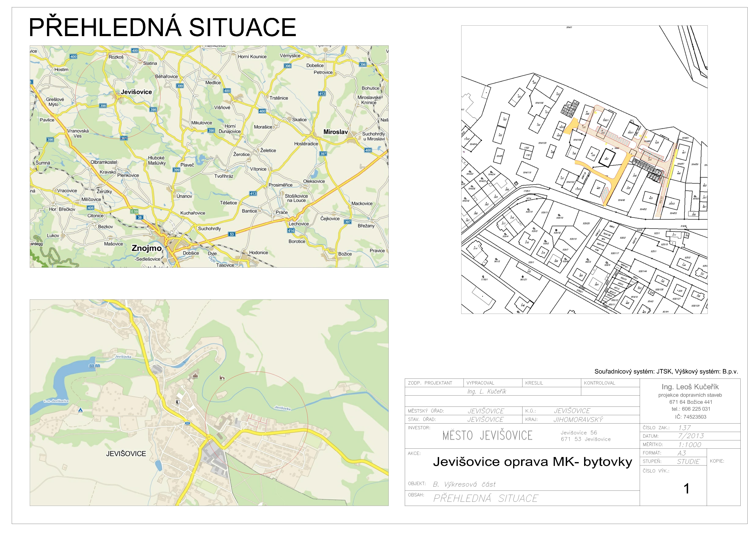The height and width of the screenshot is (534, 756).
Task: Click road shield 361 south of Jevišovice
Action: (124, 138)
